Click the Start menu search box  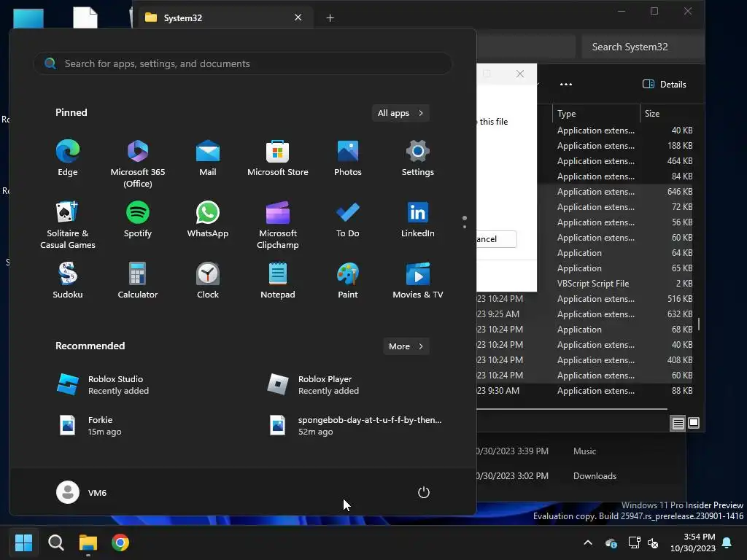pos(242,63)
